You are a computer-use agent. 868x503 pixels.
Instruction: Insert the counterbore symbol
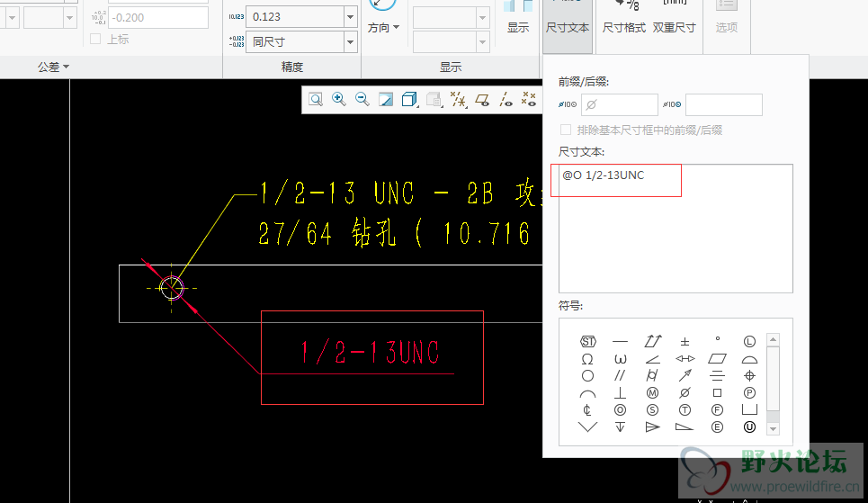click(749, 410)
